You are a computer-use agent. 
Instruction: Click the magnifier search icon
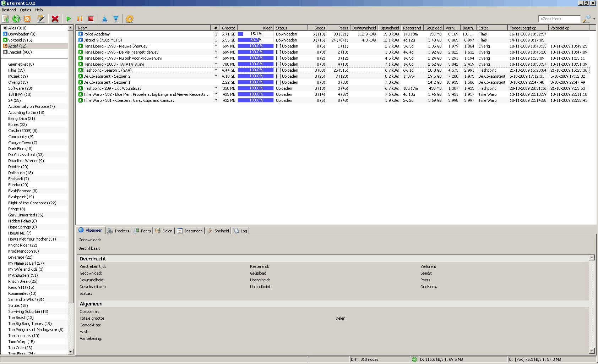pyautogui.click(x=586, y=18)
